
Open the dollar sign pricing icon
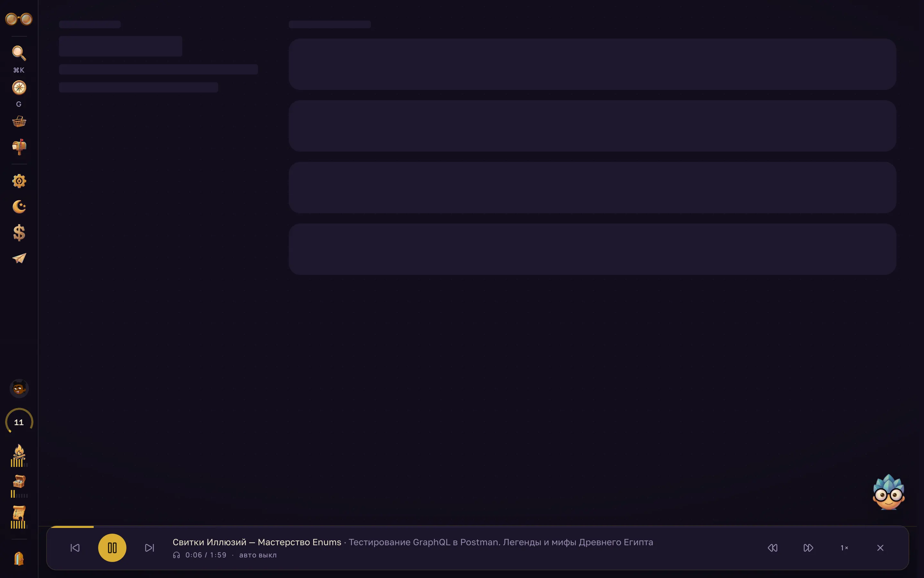(x=19, y=232)
